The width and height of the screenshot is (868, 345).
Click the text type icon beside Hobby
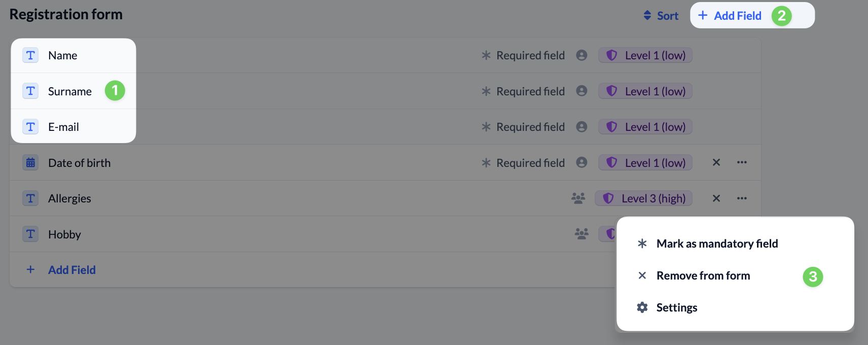click(x=30, y=234)
